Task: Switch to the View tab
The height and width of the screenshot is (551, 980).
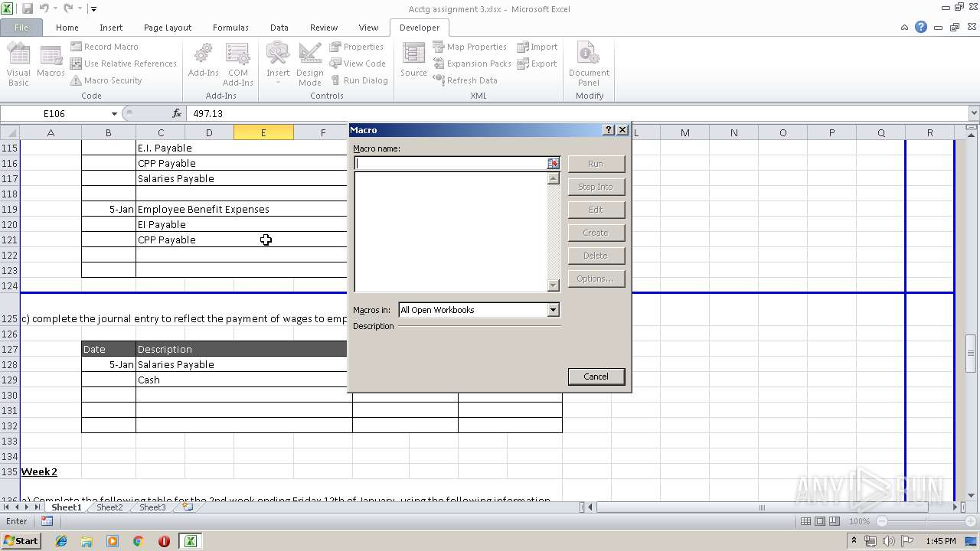Action: [369, 28]
